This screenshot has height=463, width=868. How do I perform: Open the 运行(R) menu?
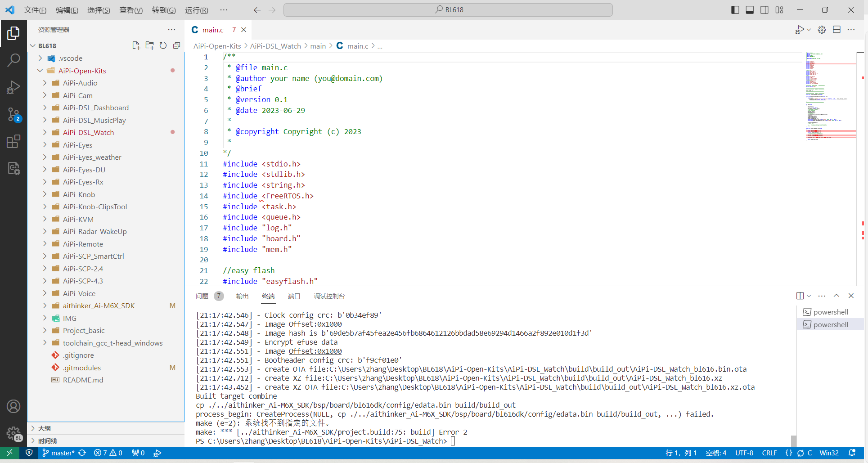click(197, 10)
